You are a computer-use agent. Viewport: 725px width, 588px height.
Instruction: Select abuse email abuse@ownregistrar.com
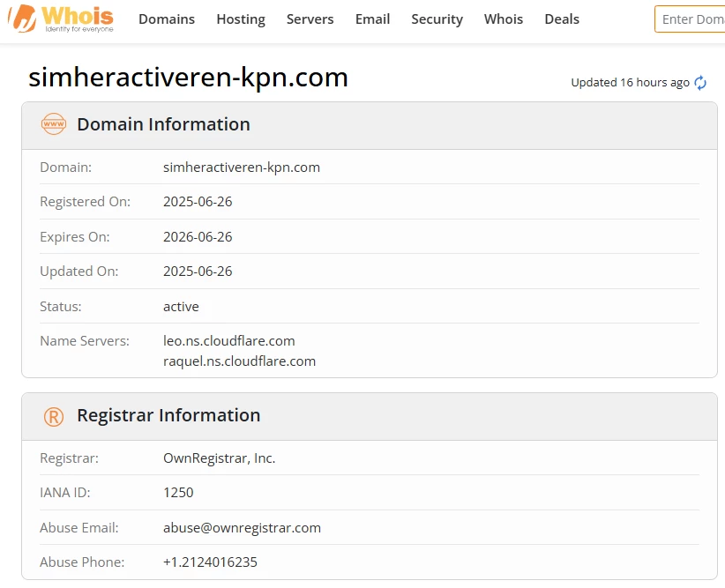click(x=242, y=527)
